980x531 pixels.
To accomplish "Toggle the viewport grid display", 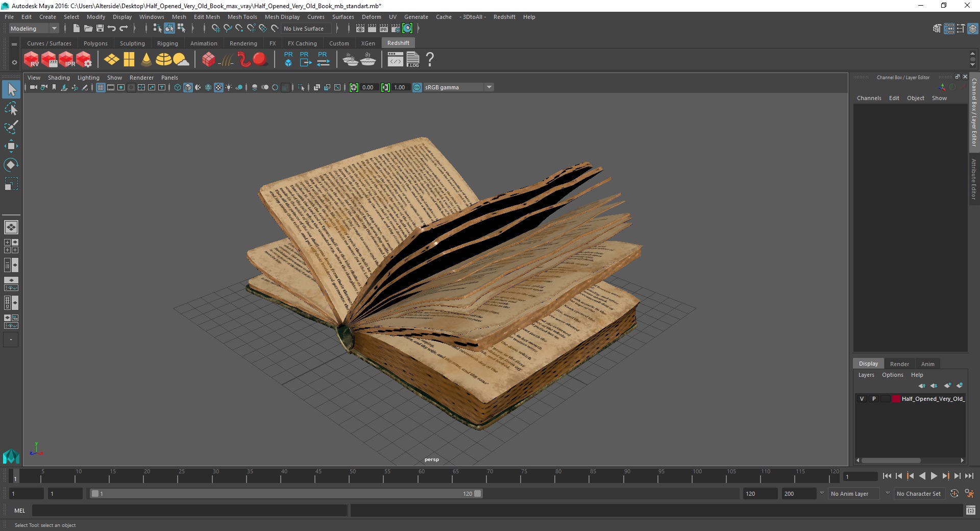I will pos(101,87).
